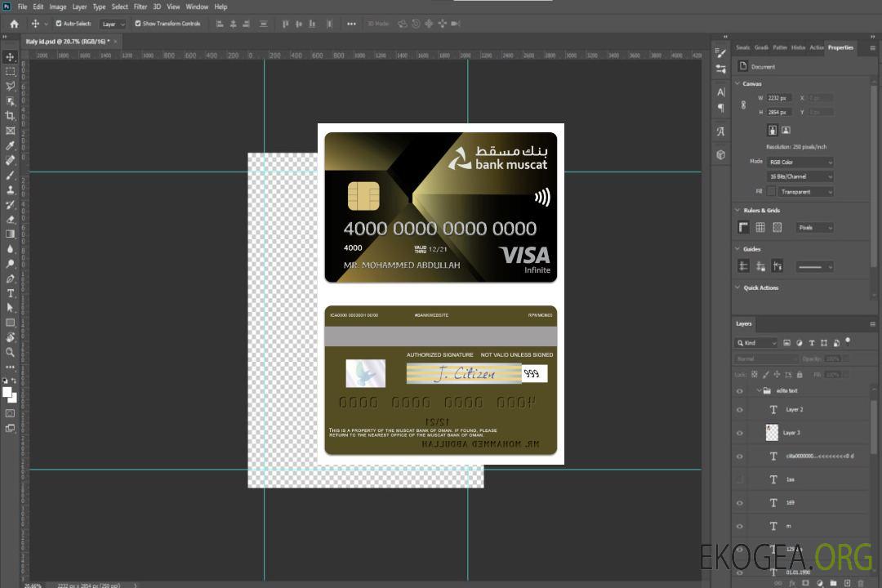The width and height of the screenshot is (882, 588).
Task: Open the layer filter Kind dropdown
Action: 756,343
